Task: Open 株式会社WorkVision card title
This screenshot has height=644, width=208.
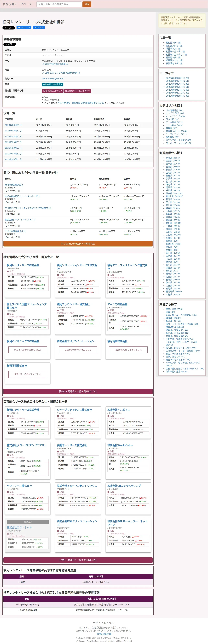Action: pos(120,445)
